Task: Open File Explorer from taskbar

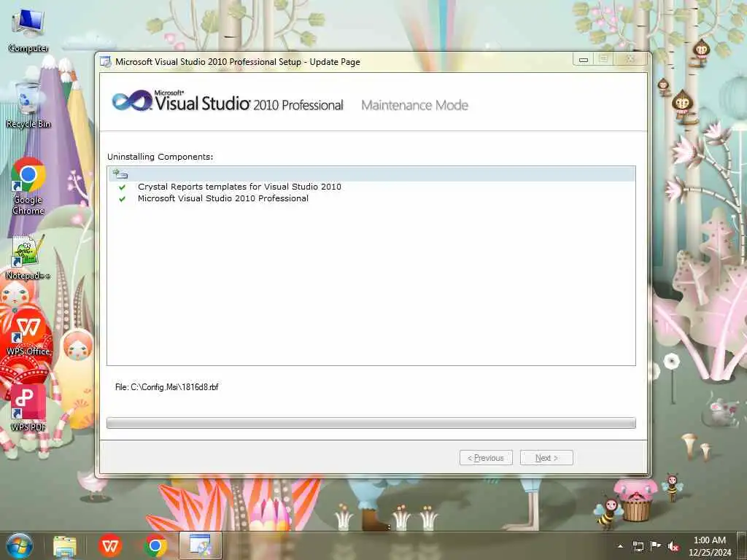Action: point(65,546)
